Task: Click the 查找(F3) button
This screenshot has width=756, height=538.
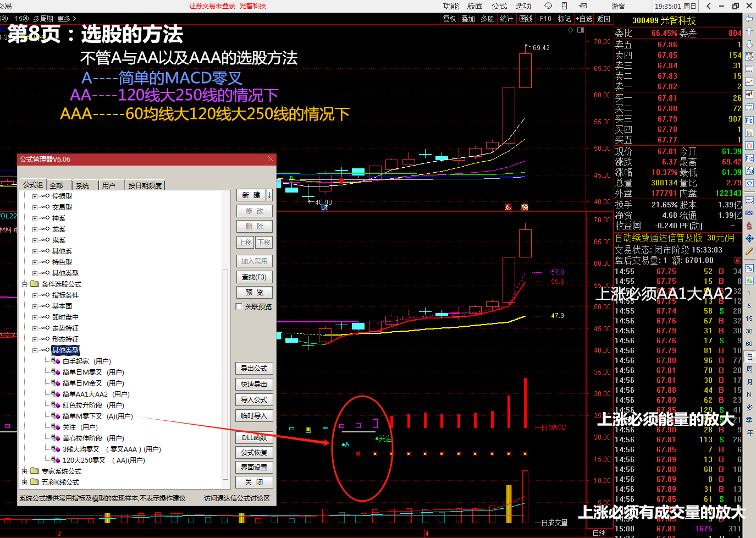Action: (x=255, y=277)
